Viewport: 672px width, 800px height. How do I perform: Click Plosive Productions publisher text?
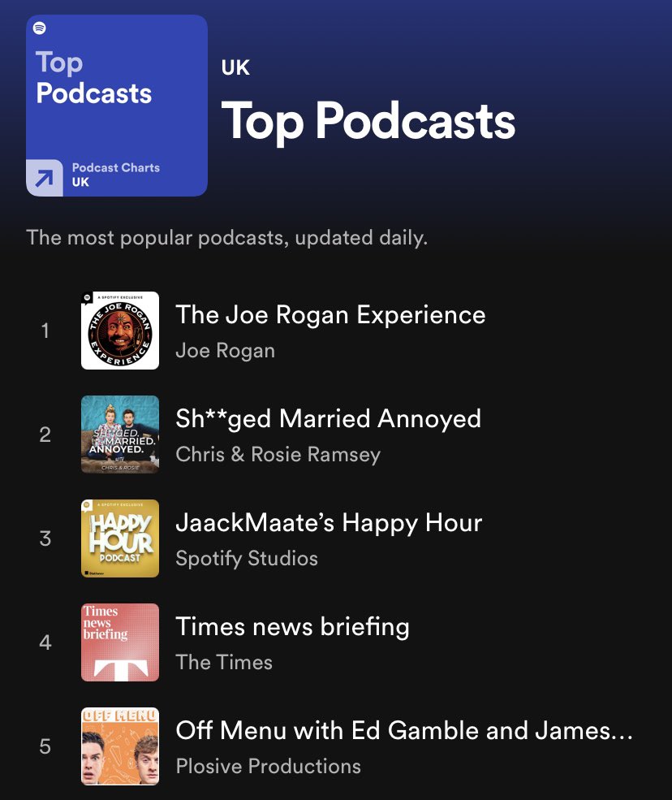click(268, 767)
